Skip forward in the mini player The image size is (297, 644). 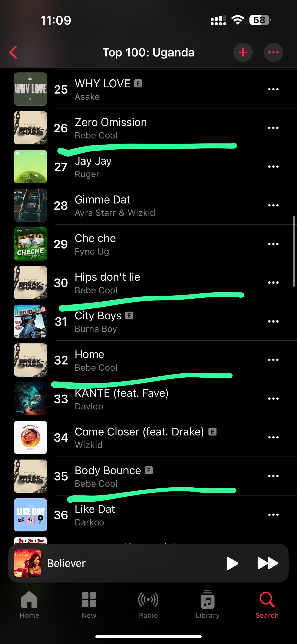[267, 563]
